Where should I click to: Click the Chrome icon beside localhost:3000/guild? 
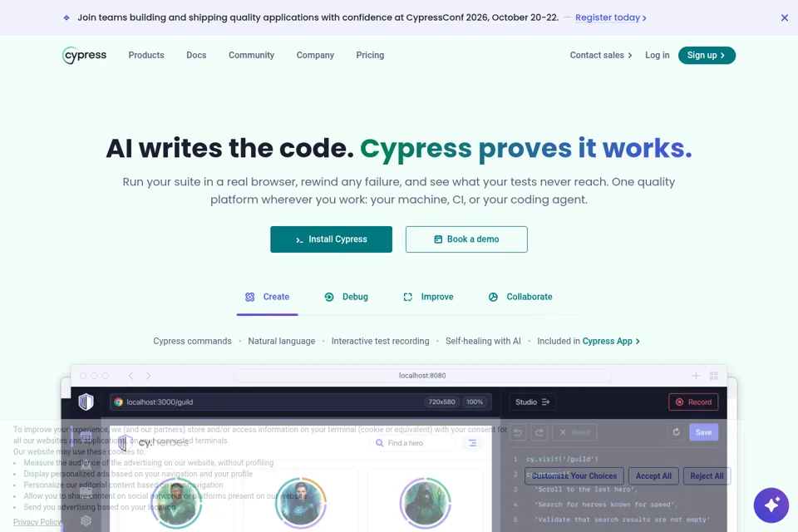pos(119,402)
